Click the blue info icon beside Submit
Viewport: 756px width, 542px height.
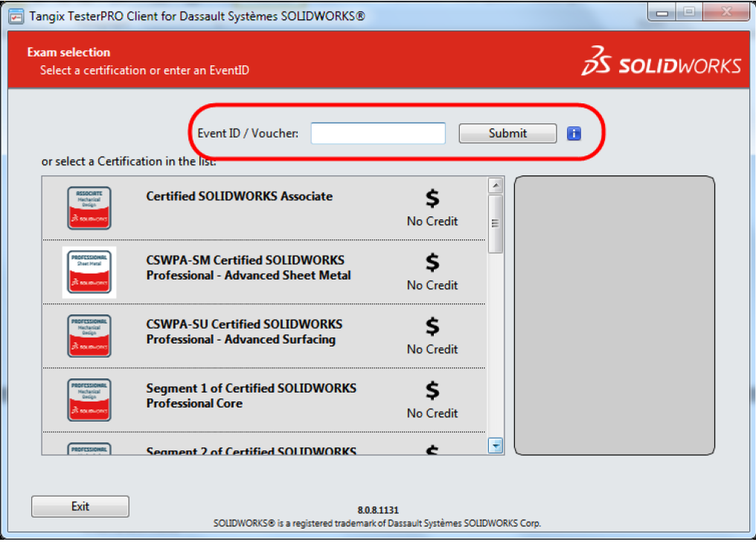point(574,133)
